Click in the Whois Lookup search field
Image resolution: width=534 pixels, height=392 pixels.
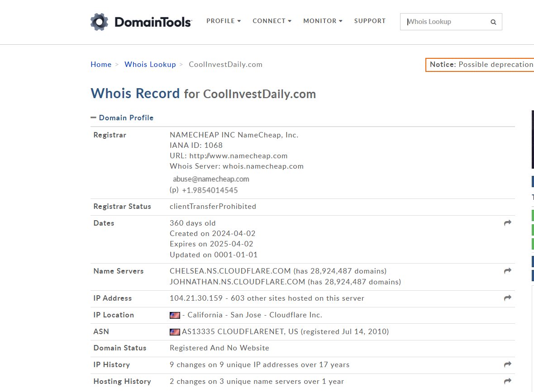(446, 22)
